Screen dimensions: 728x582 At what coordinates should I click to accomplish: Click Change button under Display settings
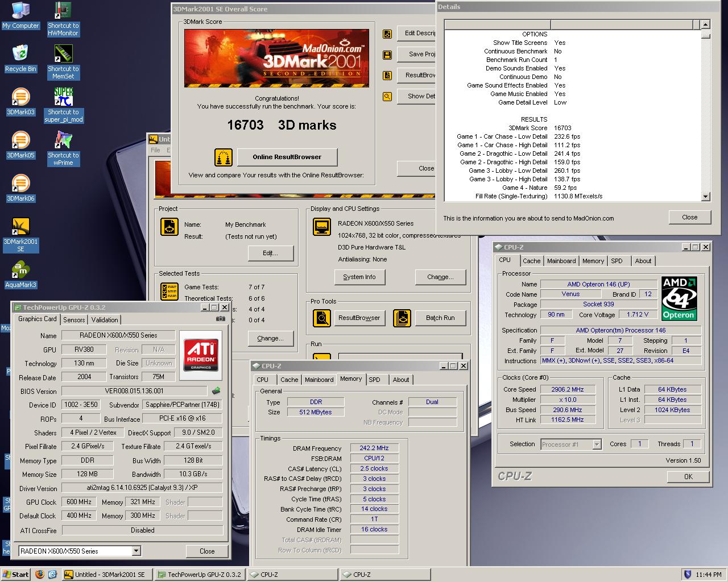coord(440,277)
